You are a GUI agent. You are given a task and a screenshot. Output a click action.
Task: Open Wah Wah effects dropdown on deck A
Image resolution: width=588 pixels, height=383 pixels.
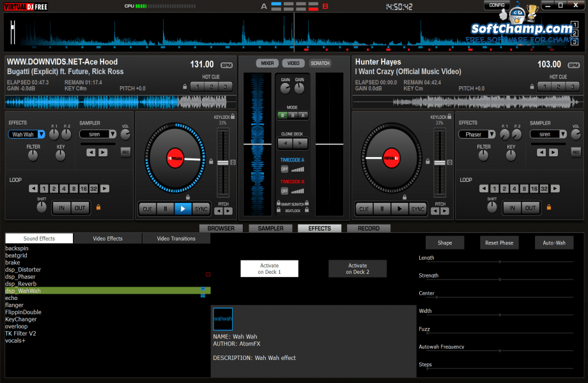coord(42,134)
